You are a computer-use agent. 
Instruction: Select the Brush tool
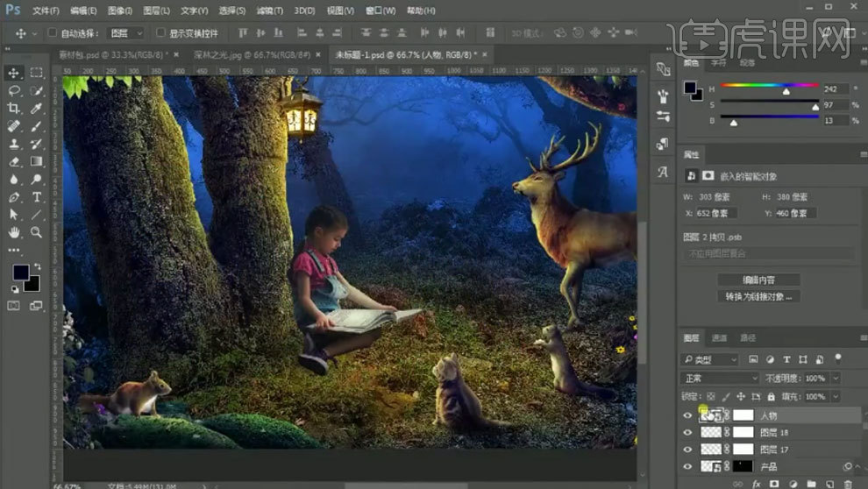[x=37, y=126]
